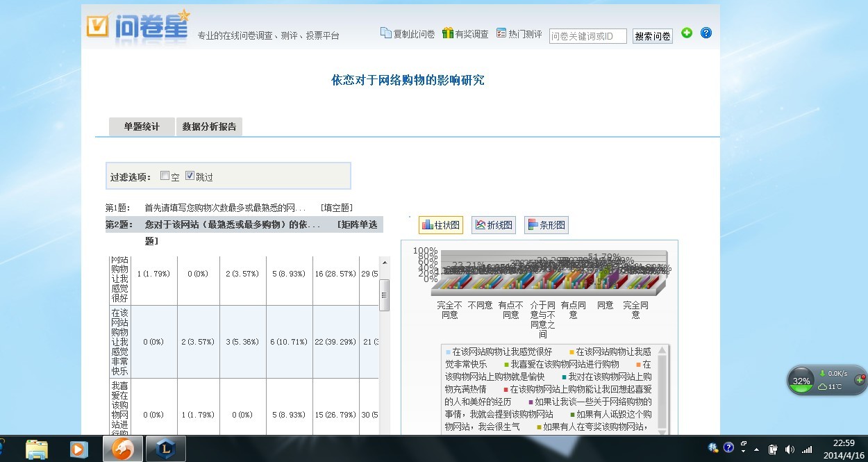Click the input method tray icon
The image size is (868, 462).
(x=713, y=448)
